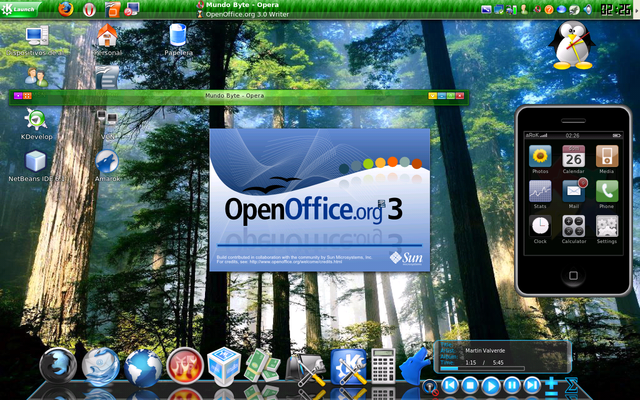The image size is (640, 400).
Task: Expand the panel arrow beside the clock
Action: (636, 9)
